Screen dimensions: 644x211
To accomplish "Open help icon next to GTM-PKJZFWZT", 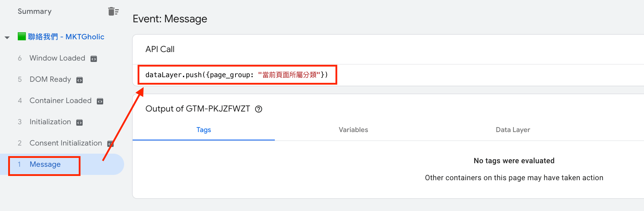I will 259,109.
